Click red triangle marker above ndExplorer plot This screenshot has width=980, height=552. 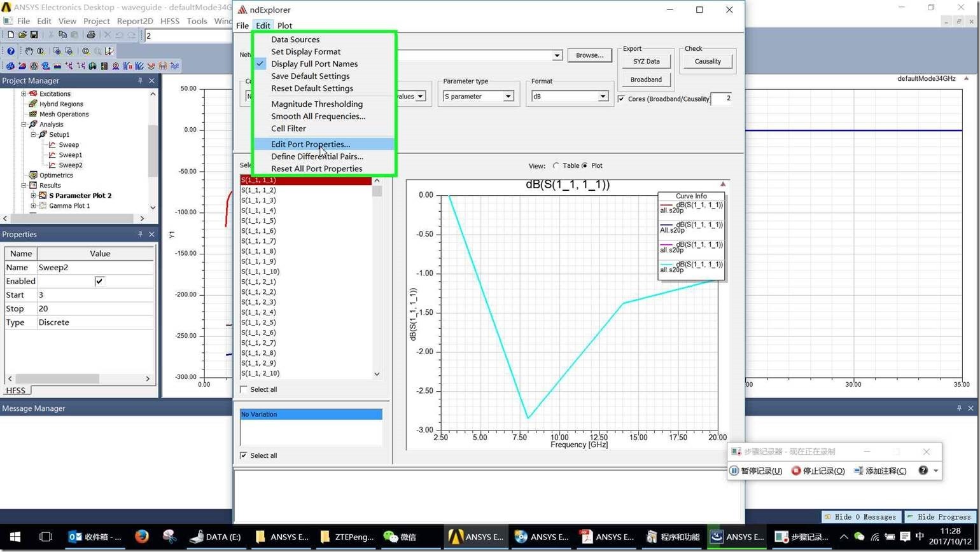(722, 184)
